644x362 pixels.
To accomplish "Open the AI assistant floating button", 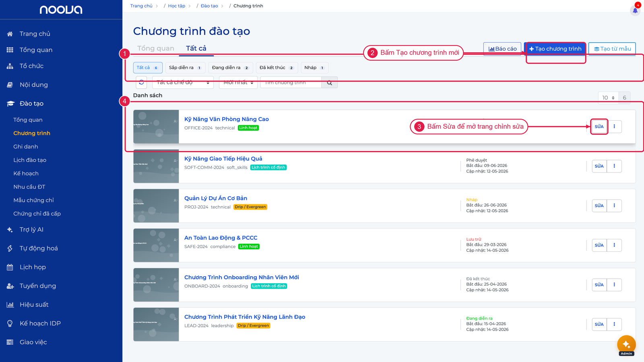I will (x=626, y=344).
